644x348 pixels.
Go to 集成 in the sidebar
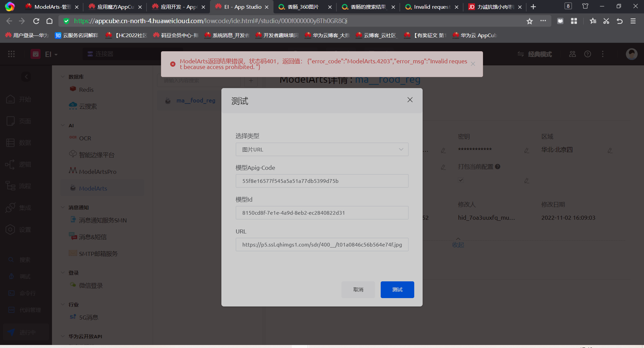point(19,208)
